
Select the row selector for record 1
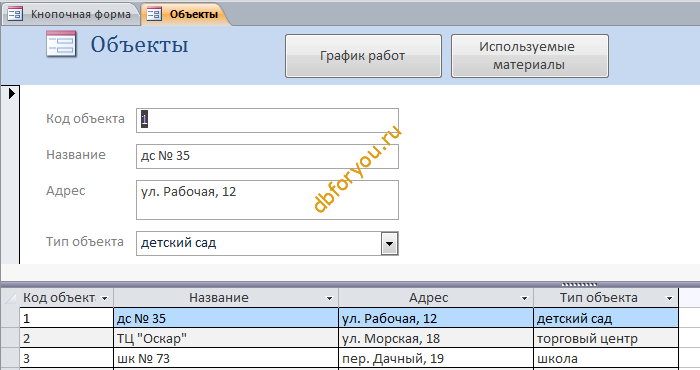(x=10, y=318)
